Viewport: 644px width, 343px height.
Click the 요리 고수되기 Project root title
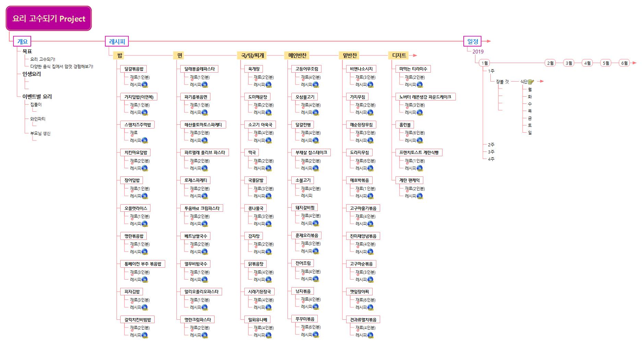click(x=49, y=19)
